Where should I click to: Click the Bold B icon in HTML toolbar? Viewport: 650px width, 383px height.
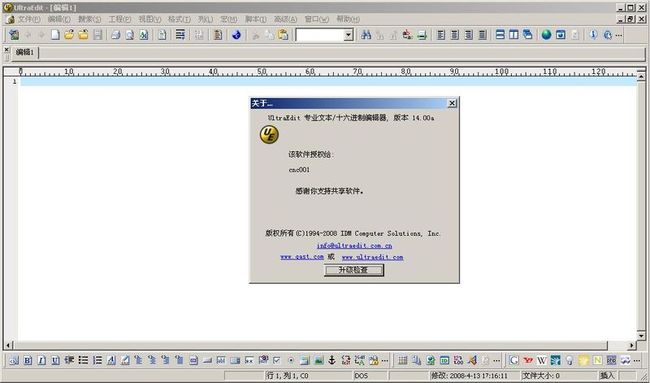[x=27, y=360]
